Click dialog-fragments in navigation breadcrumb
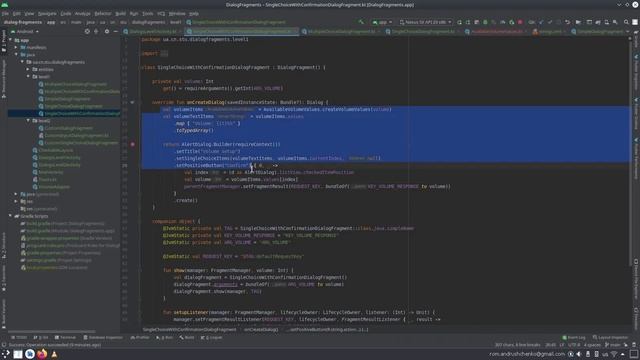 coord(23,22)
